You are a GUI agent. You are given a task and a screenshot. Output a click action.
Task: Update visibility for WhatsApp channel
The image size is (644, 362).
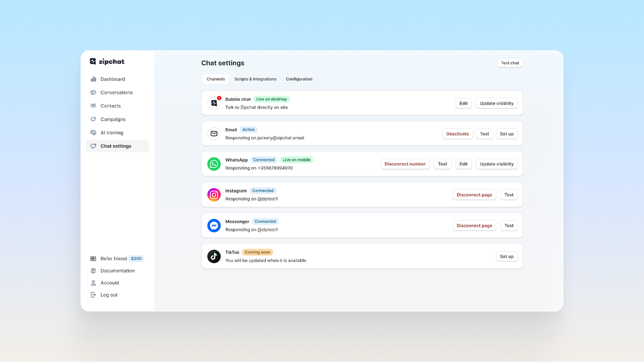[496, 164]
